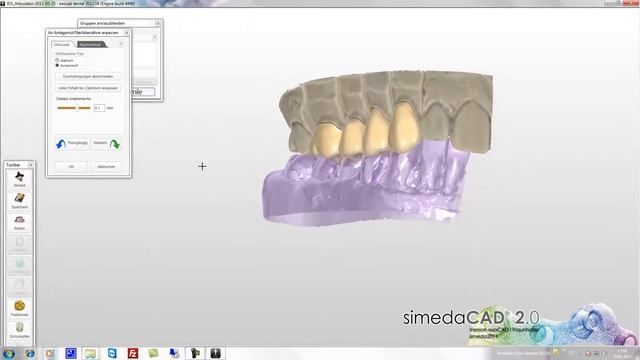This screenshot has height=360, width=640.
Task: Click the blue undo arrow icon
Action: (x=61, y=144)
